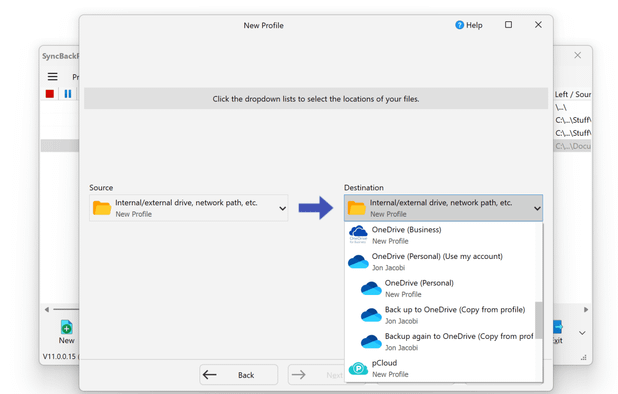Select the C:\...\Docu row in SyncBack

tap(573, 146)
